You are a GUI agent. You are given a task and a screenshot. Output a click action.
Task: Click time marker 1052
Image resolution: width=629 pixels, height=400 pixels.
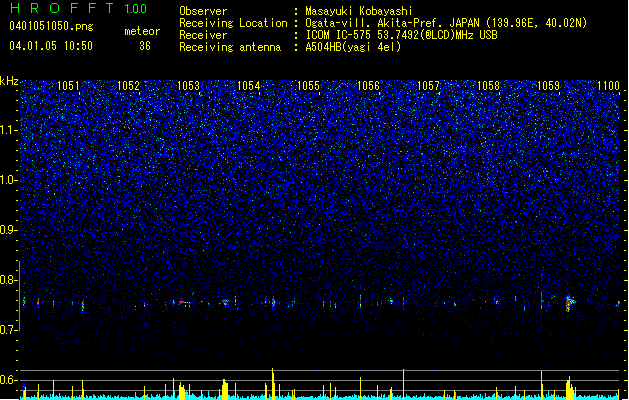click(x=128, y=86)
